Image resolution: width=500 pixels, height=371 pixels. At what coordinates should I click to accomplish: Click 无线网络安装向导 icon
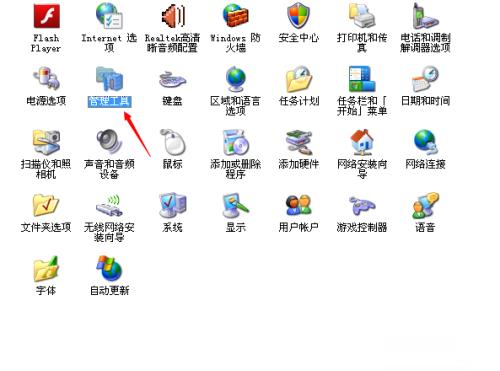[x=109, y=205]
